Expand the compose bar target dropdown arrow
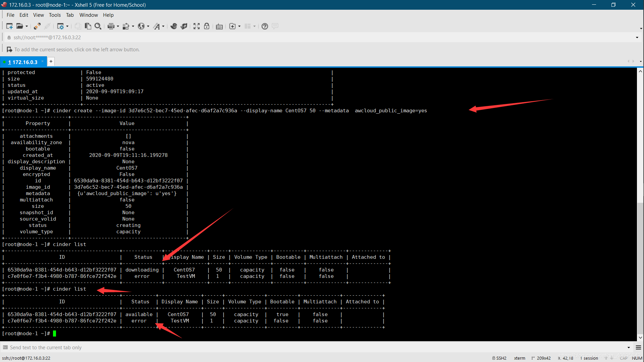The width and height of the screenshot is (644, 362). tap(629, 348)
